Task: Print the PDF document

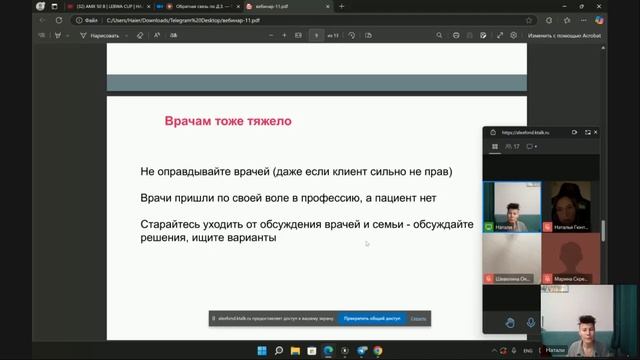Action: (456, 36)
